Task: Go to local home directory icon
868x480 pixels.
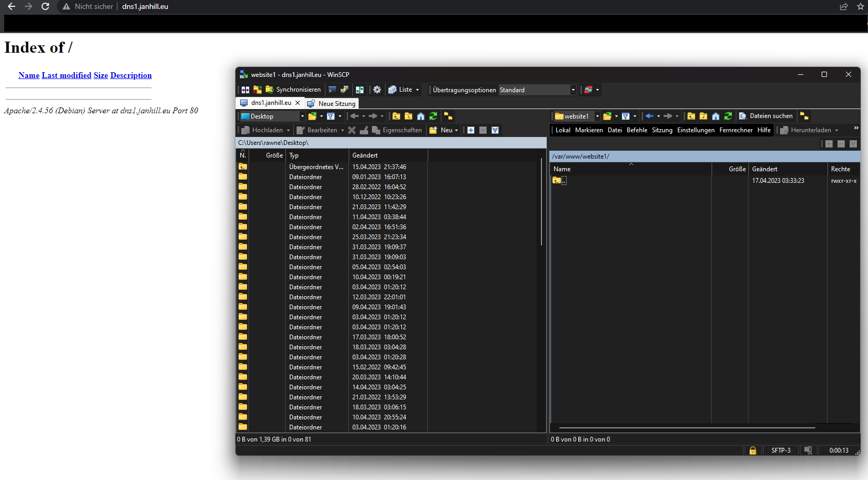Action: [421, 116]
